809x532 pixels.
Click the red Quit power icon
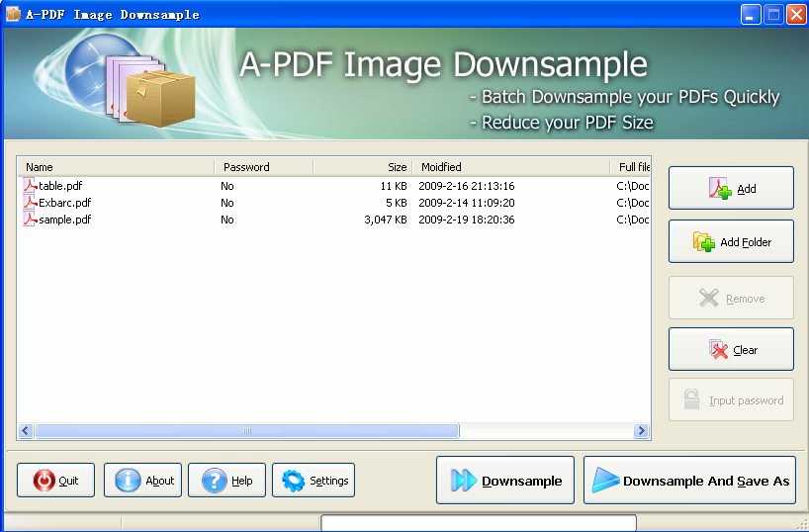point(44,481)
